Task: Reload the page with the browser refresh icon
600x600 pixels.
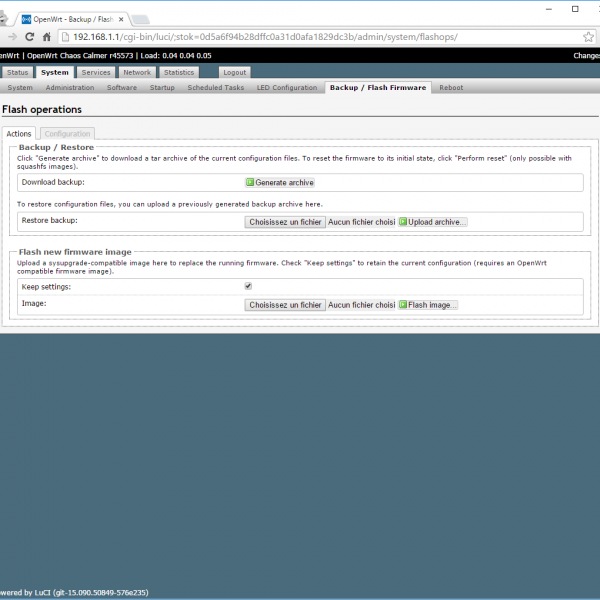Action: (x=28, y=37)
